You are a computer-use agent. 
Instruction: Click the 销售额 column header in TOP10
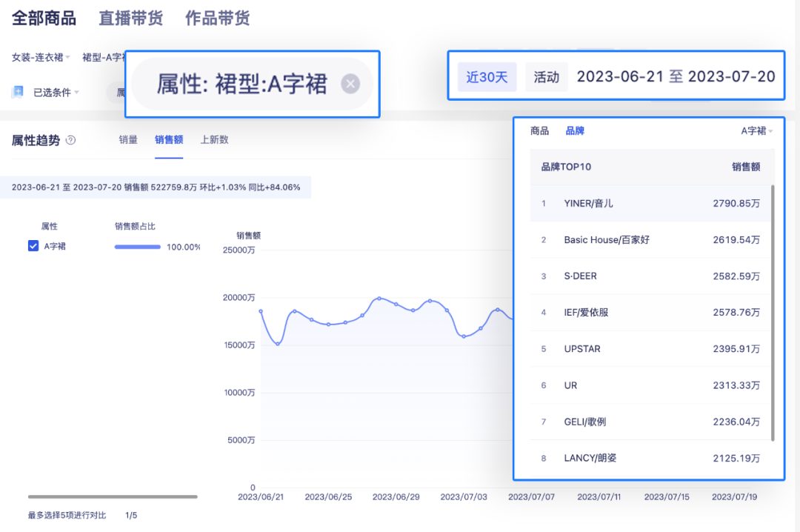coord(746,167)
